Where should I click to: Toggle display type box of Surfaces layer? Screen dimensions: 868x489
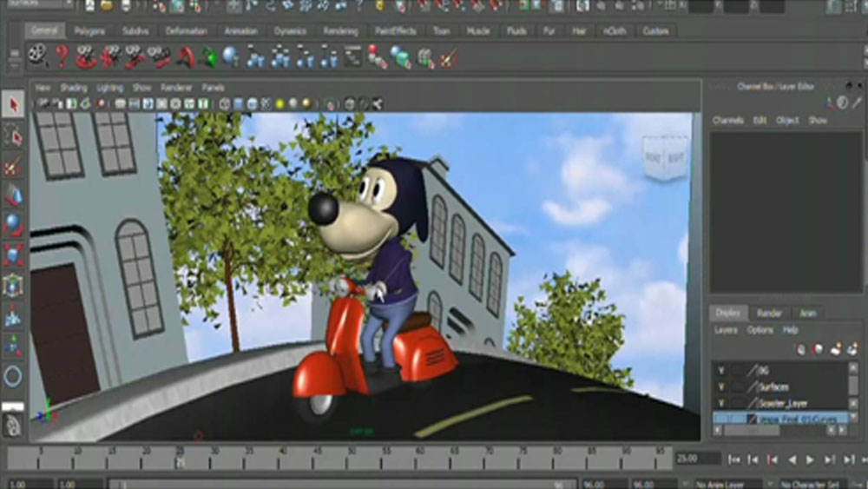(x=737, y=387)
